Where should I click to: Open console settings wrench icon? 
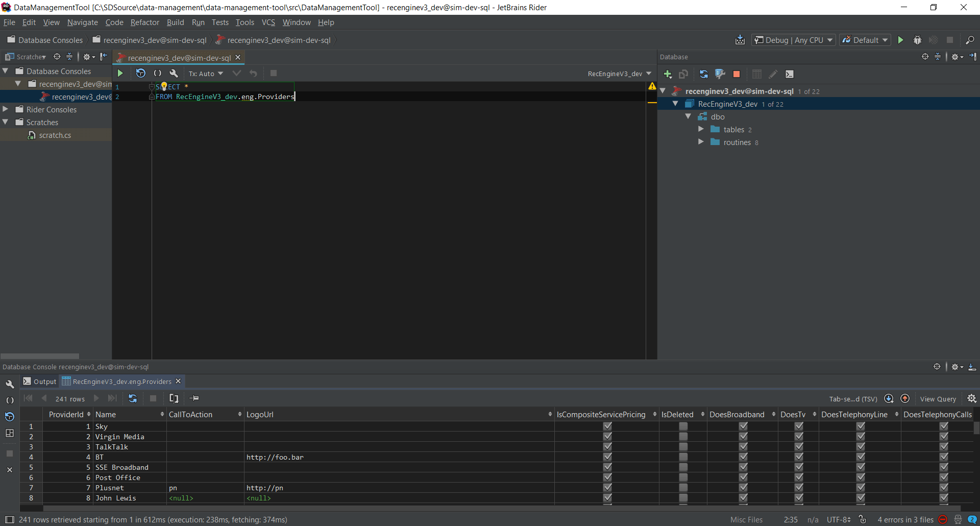point(174,74)
